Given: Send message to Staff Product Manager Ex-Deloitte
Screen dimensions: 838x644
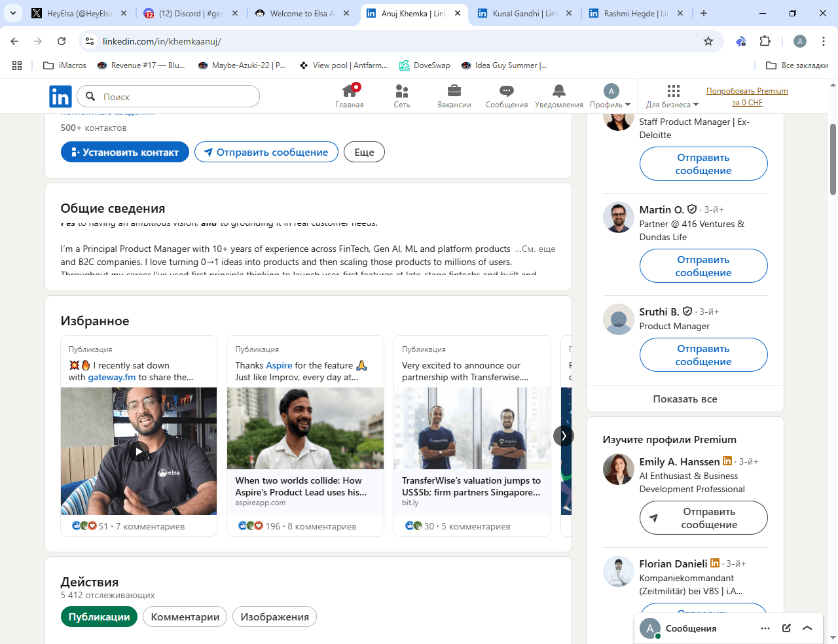Looking at the screenshot, I should [x=703, y=164].
